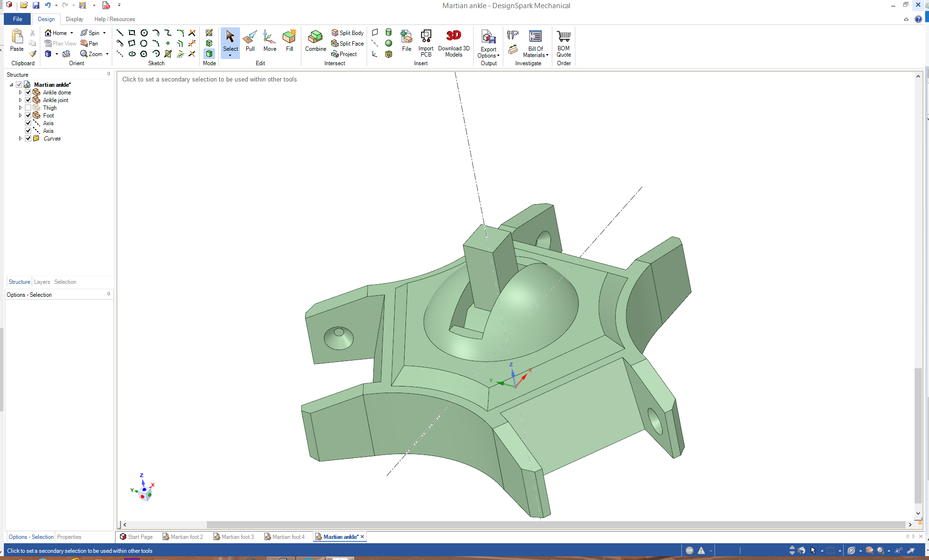Viewport: 929px width, 560px height.
Task: Open Download 3D Models
Action: tap(453, 42)
